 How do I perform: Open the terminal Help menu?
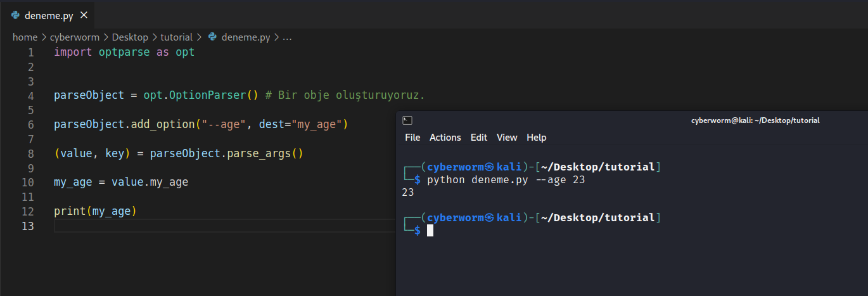point(537,138)
